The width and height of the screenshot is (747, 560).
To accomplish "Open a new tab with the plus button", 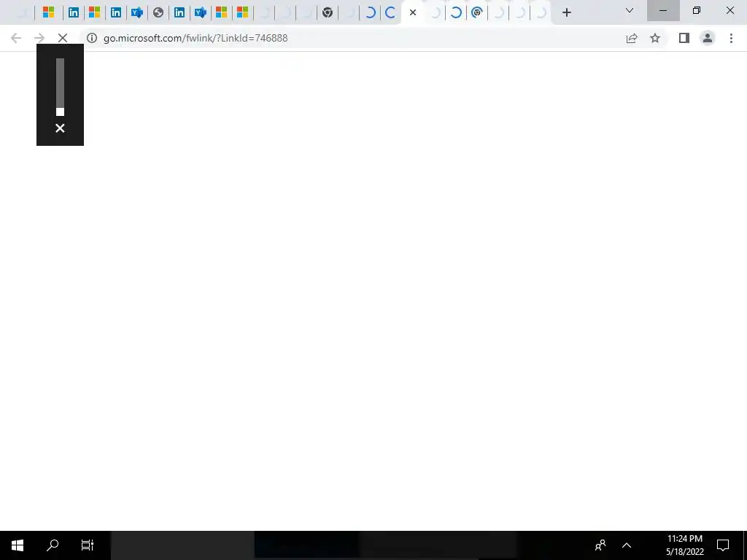I will tap(566, 12).
